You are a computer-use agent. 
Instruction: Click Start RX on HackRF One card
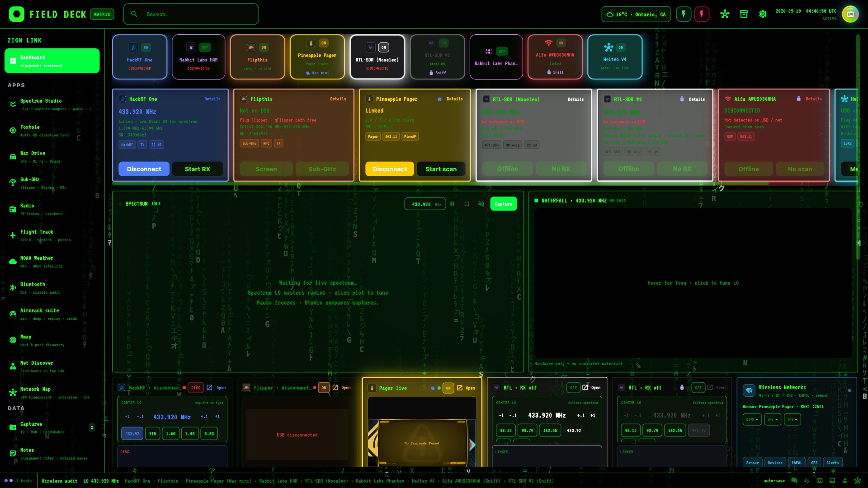[198, 169]
